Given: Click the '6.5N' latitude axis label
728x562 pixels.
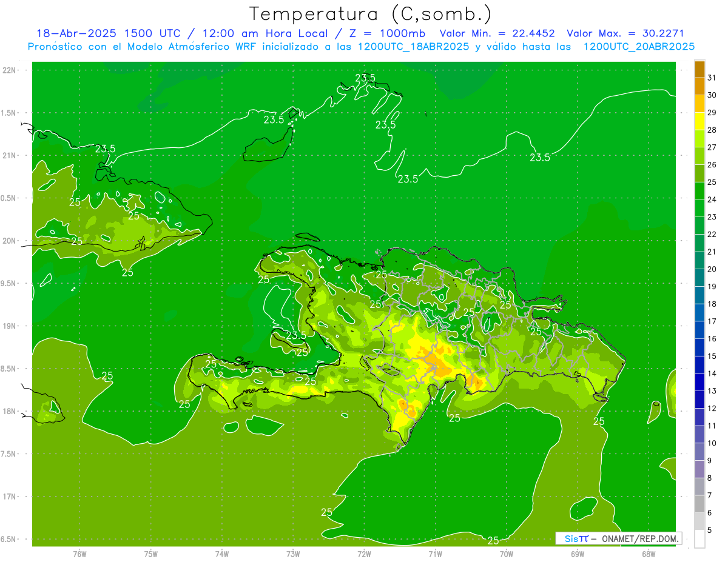Looking at the screenshot, I should point(9,539).
